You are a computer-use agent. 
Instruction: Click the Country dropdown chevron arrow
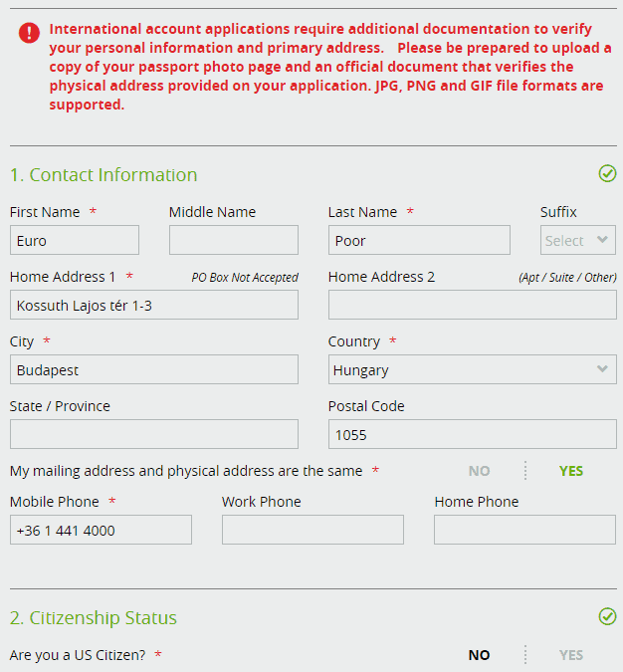pos(602,368)
